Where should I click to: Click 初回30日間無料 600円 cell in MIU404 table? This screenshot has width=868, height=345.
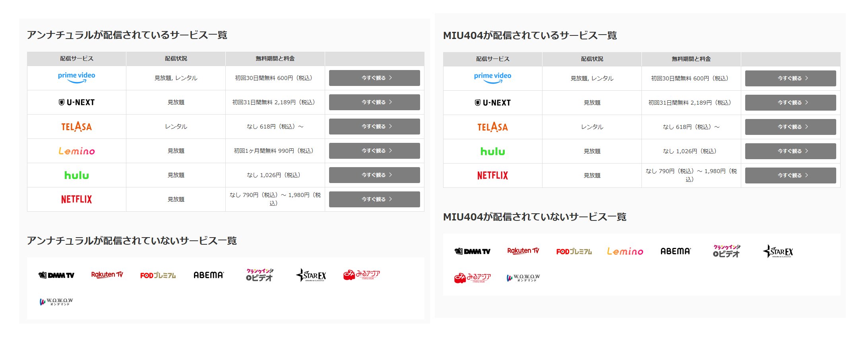coord(691,78)
